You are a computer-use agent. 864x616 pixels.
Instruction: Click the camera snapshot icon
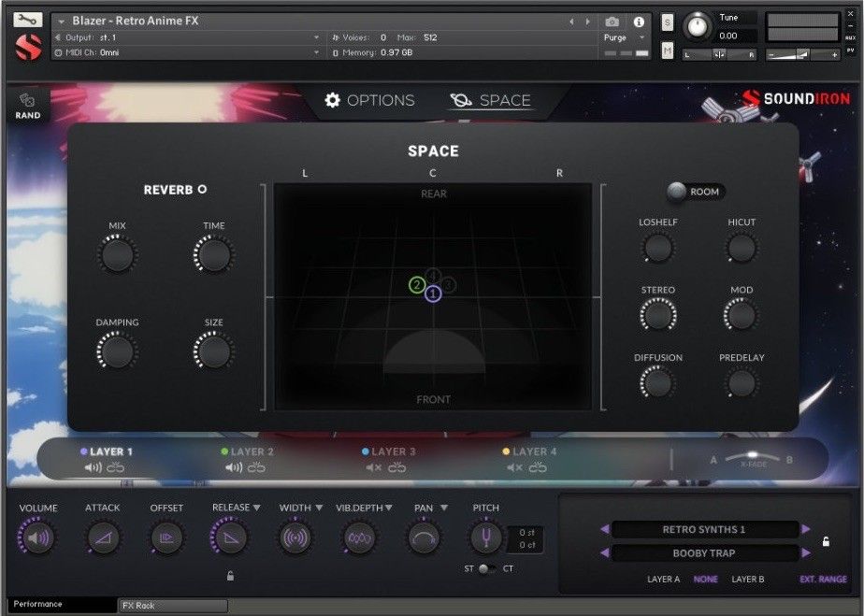612,21
